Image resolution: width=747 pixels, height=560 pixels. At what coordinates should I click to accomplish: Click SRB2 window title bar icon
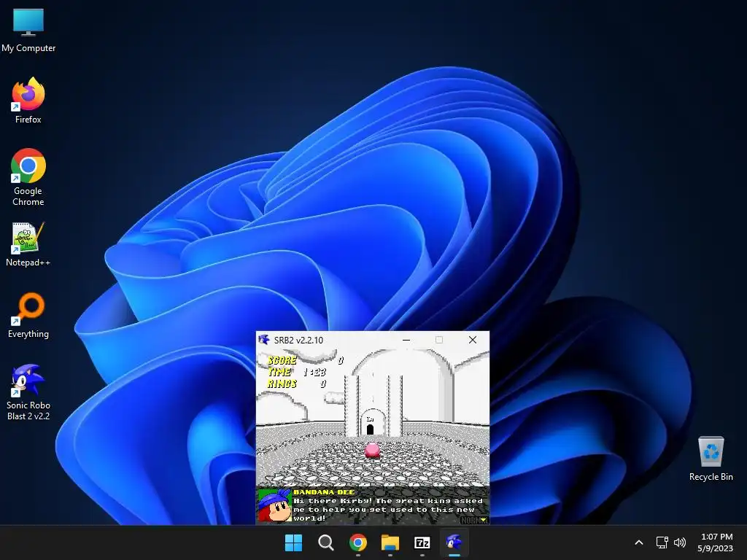[x=264, y=340]
